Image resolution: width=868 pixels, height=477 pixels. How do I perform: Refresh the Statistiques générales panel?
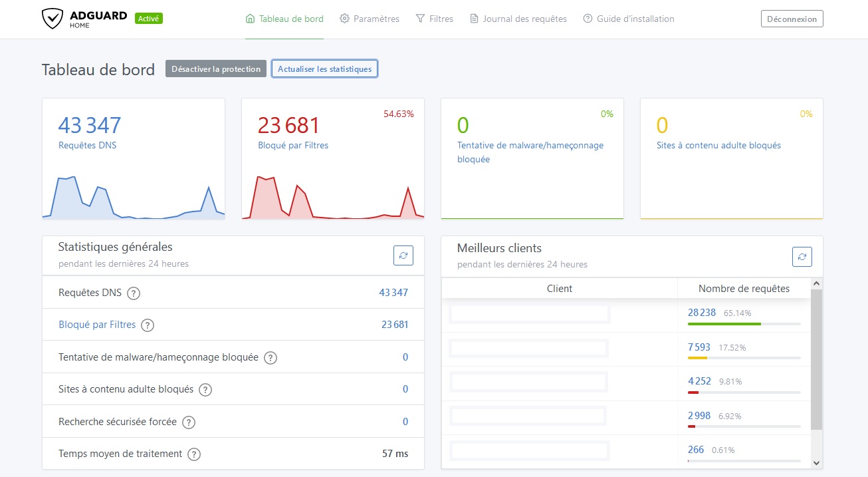click(403, 255)
